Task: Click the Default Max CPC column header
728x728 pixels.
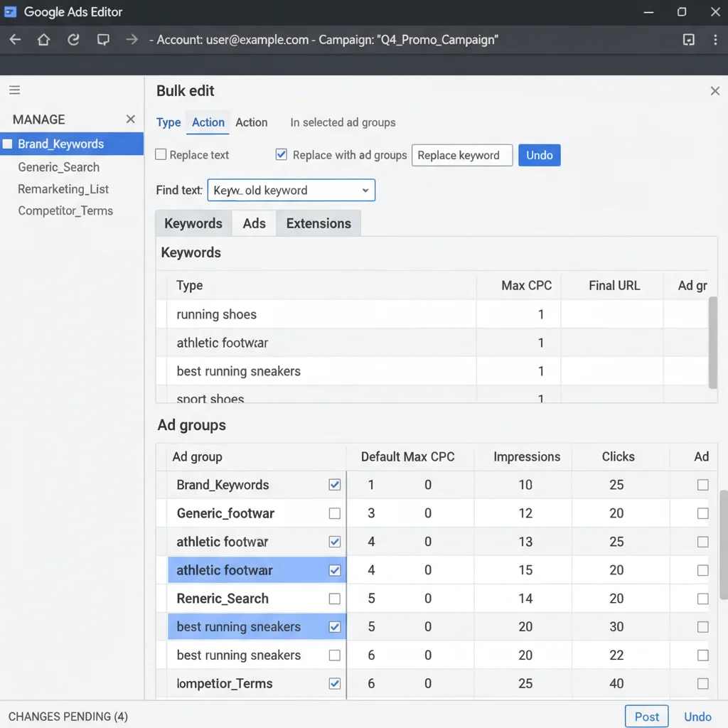Action: coord(407,457)
